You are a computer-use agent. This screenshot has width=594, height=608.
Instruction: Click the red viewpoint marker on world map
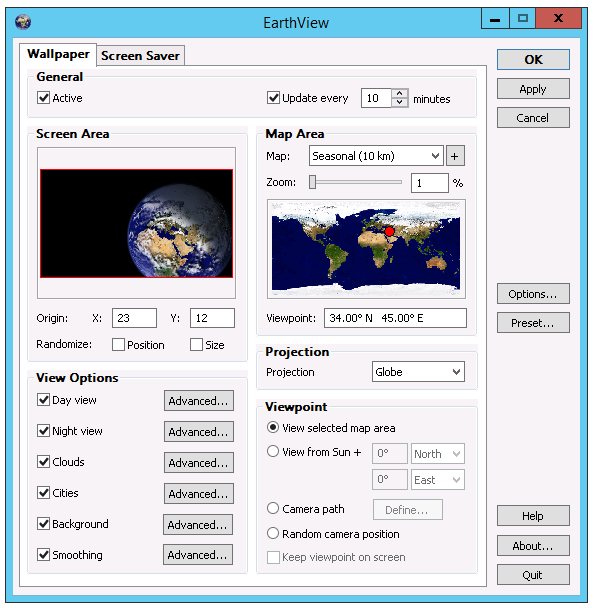pos(389,231)
